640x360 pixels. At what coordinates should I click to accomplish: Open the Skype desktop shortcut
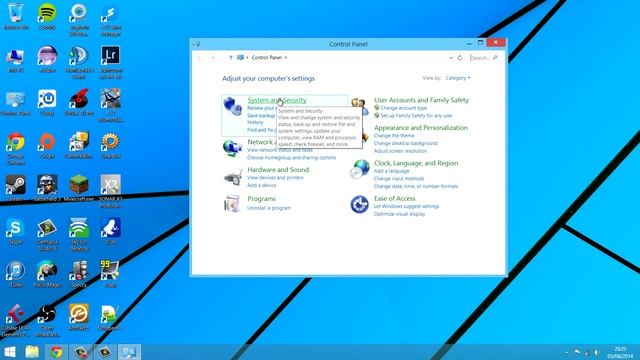click(16, 231)
